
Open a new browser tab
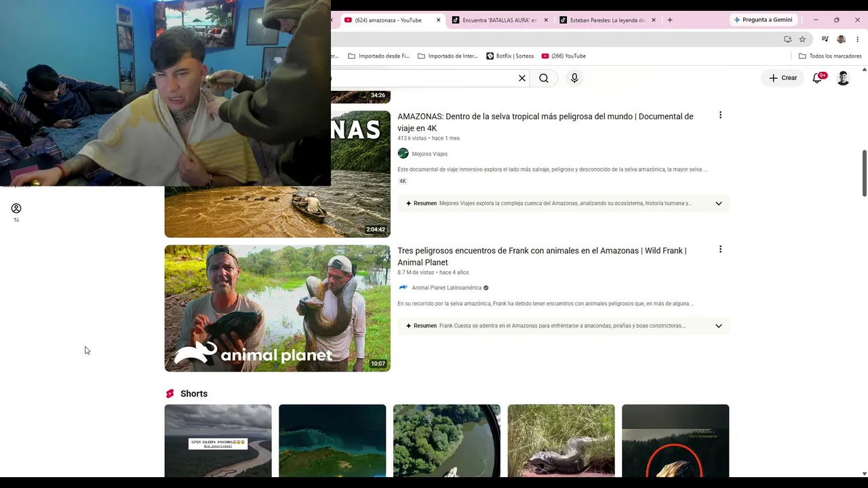[x=670, y=20]
